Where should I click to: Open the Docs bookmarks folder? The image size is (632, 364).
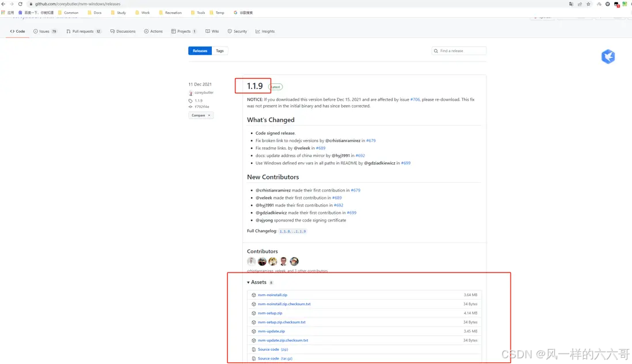point(95,13)
